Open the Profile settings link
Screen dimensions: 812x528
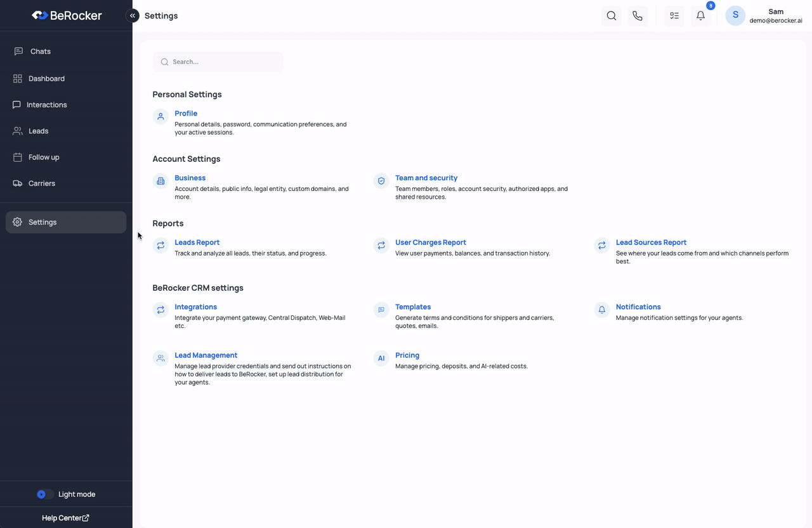pyautogui.click(x=186, y=113)
